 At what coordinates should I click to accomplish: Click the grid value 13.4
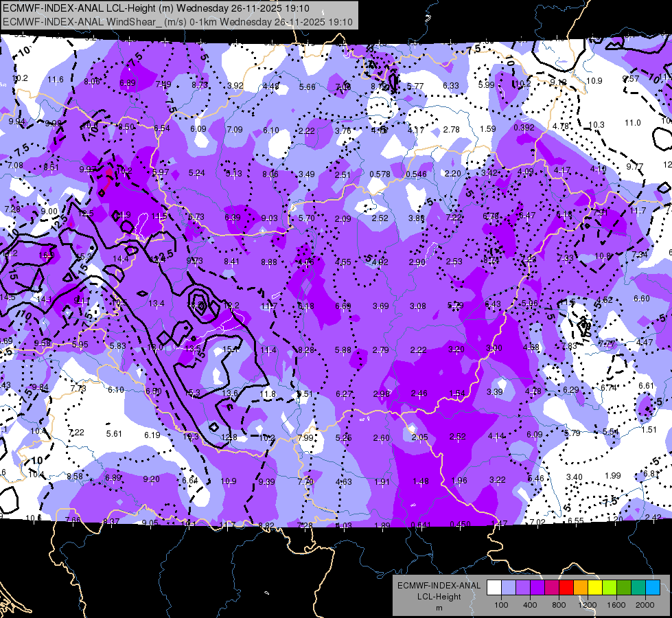pyautogui.click(x=156, y=304)
